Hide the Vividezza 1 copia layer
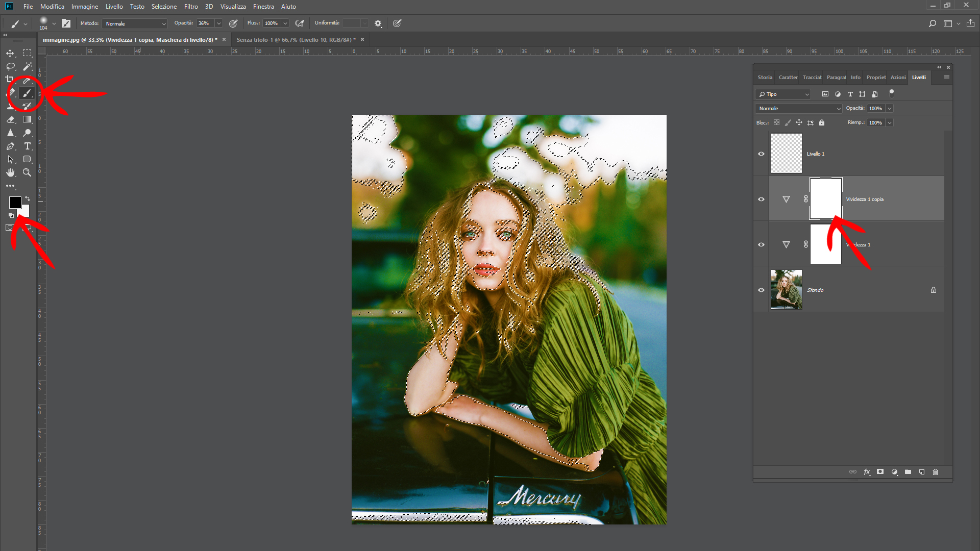Image resolution: width=980 pixels, height=551 pixels. click(761, 199)
